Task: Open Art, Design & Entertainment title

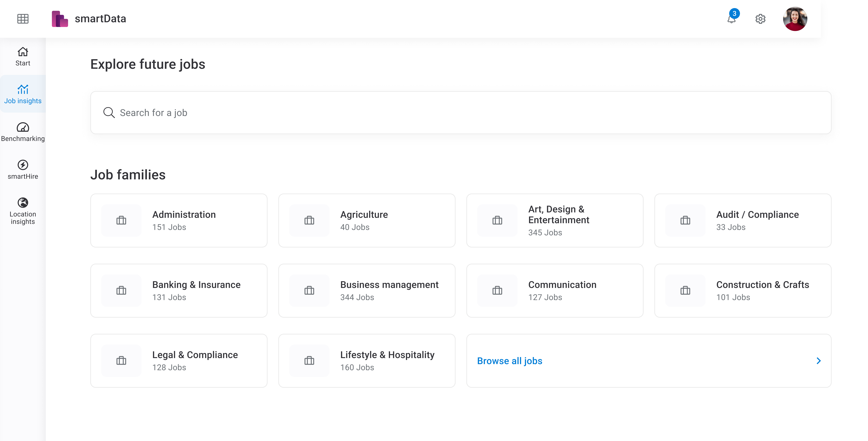Action: coord(559,214)
